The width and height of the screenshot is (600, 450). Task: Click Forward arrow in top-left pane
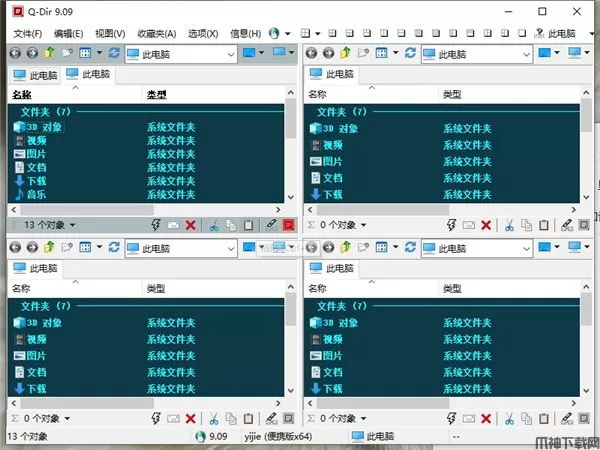(x=32, y=53)
